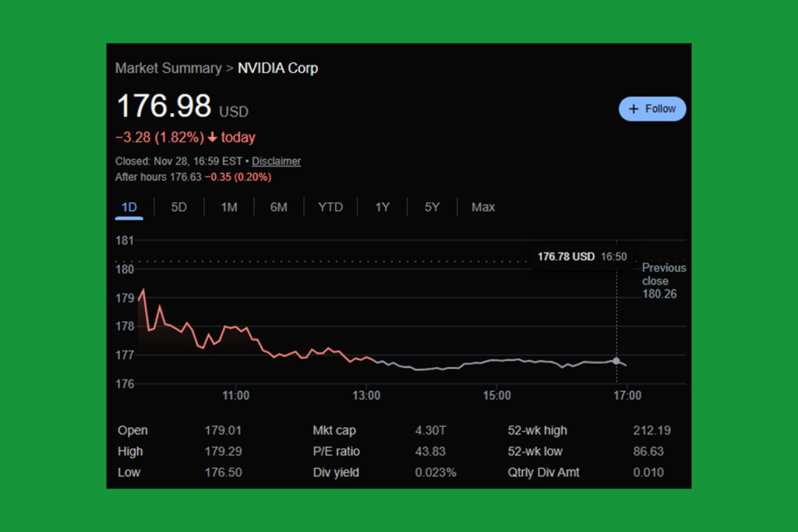
Task: View the YTD performance chart
Action: click(330, 207)
